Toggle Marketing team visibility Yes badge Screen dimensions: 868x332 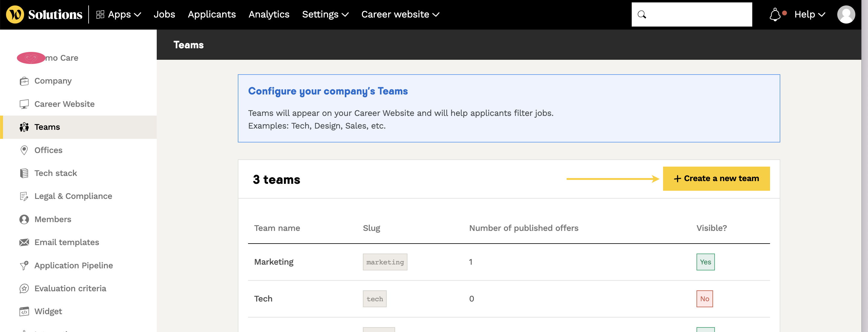(705, 262)
